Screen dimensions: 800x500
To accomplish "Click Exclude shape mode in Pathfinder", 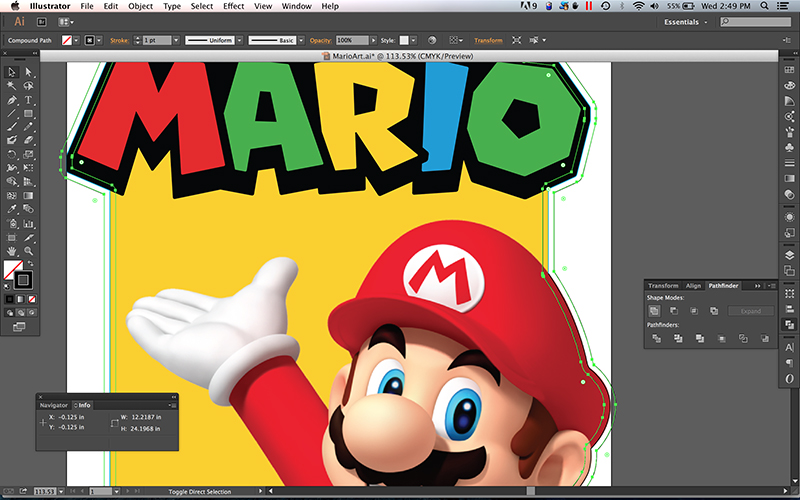I will tap(714, 311).
